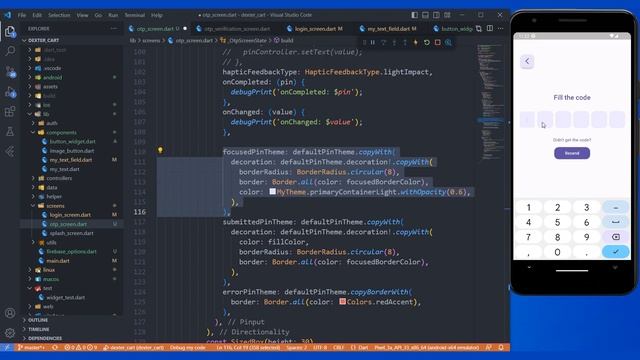Open the Terminal menu
The width and height of the screenshot is (640, 360).
(x=134, y=15)
